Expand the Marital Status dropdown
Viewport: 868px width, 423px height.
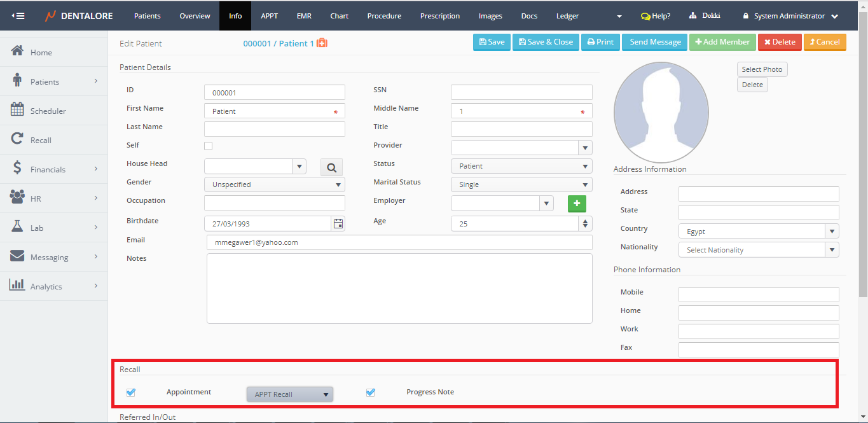[521, 184]
